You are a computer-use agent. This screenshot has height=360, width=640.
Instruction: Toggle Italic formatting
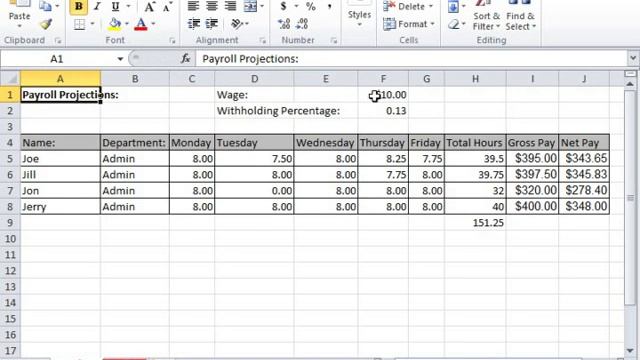[x=97, y=7]
